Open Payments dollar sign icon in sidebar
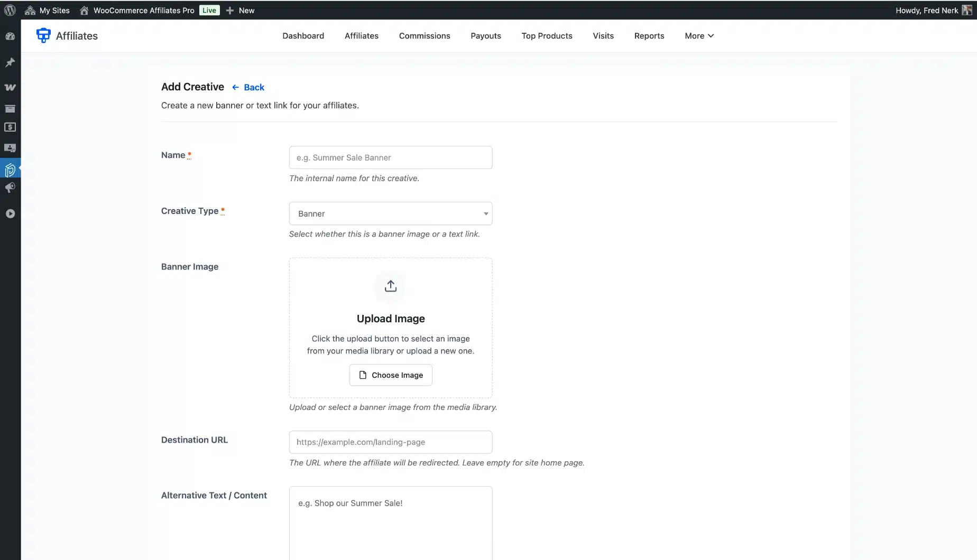The image size is (977, 560). click(x=10, y=127)
